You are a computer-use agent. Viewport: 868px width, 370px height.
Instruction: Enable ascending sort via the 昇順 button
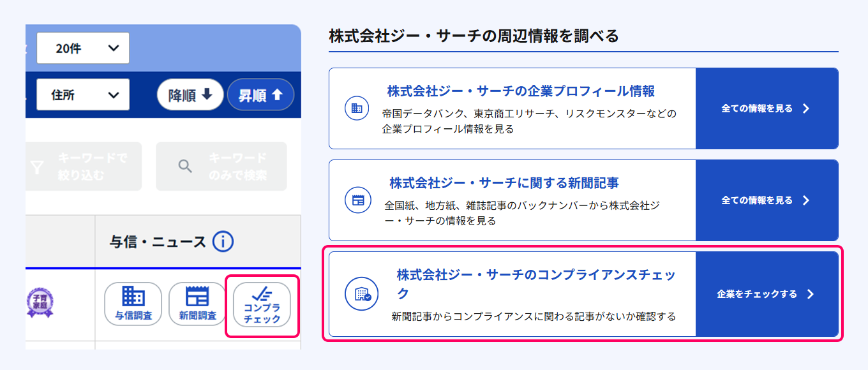pos(260,94)
